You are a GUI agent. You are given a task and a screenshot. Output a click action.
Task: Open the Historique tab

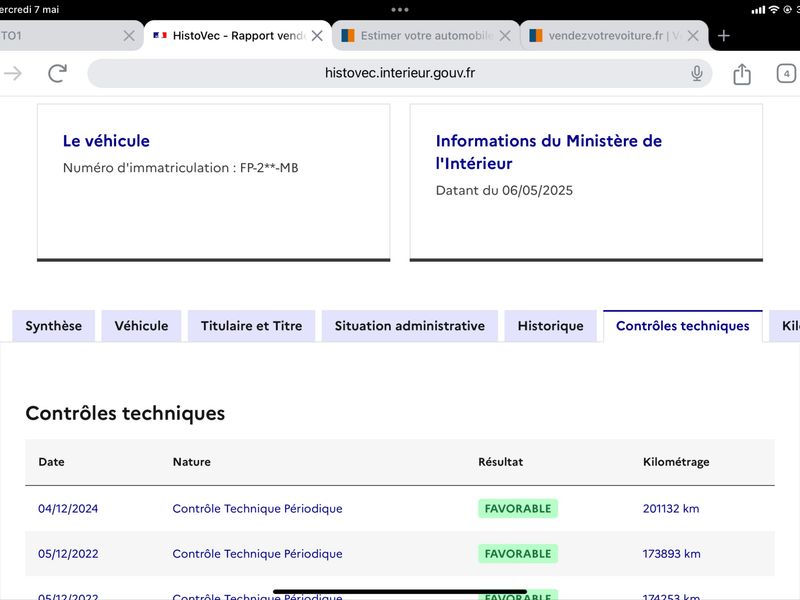tap(551, 326)
